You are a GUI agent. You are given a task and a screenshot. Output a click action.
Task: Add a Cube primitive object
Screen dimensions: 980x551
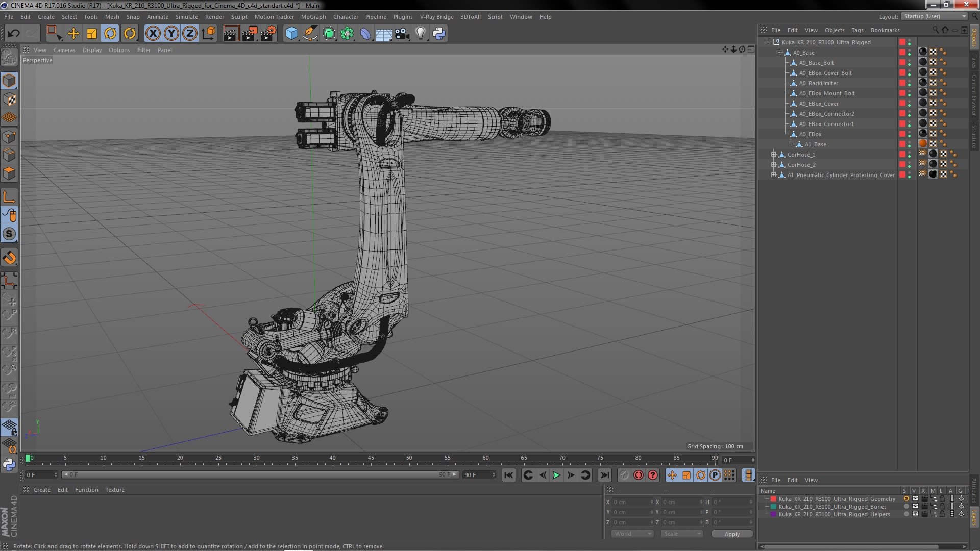pos(291,34)
